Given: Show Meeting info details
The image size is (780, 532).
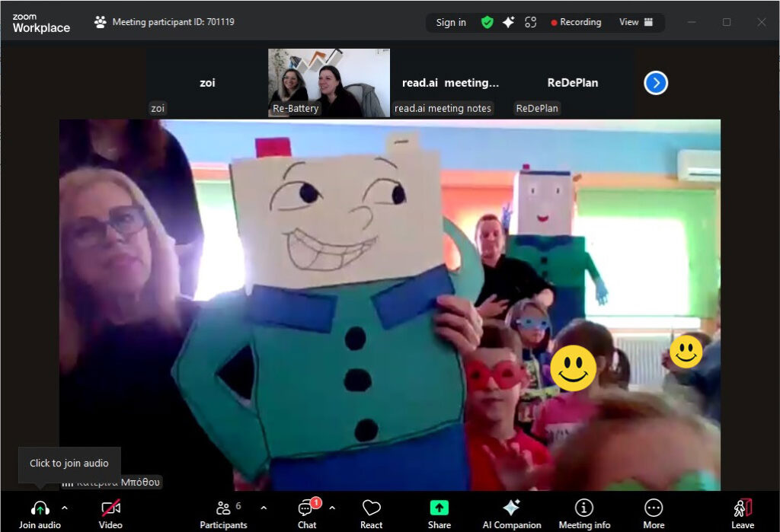Looking at the screenshot, I should pyautogui.click(x=584, y=513).
